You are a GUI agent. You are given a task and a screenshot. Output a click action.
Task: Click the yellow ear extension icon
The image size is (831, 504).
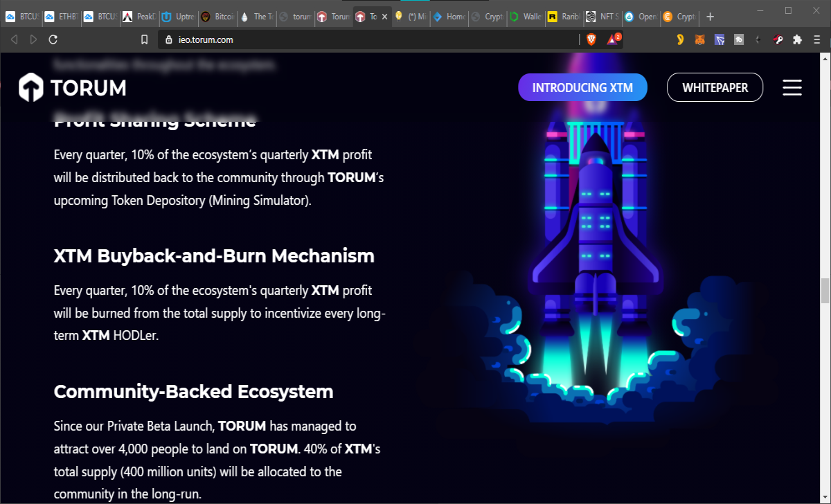(681, 40)
